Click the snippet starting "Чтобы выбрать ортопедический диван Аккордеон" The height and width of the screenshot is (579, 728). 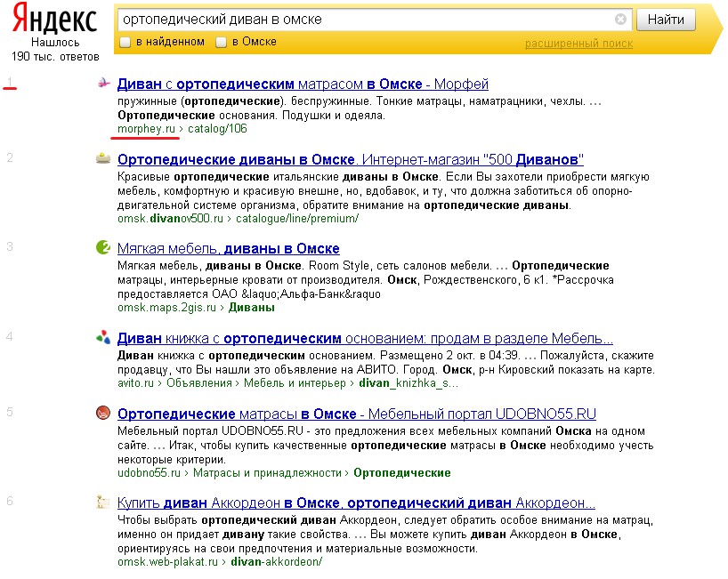click(385, 534)
